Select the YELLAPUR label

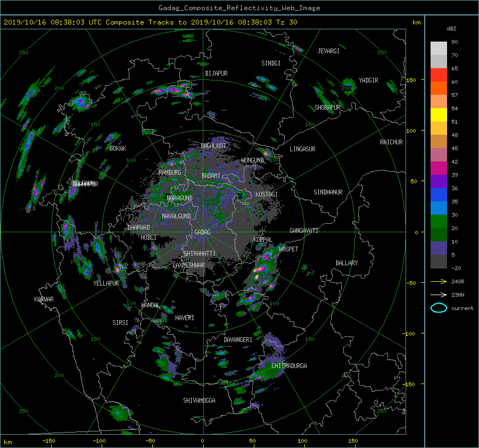(106, 283)
